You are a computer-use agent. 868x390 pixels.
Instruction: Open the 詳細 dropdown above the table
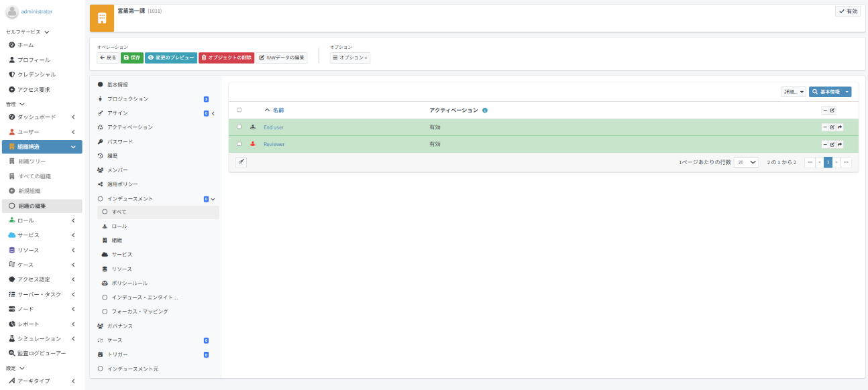[x=794, y=92]
